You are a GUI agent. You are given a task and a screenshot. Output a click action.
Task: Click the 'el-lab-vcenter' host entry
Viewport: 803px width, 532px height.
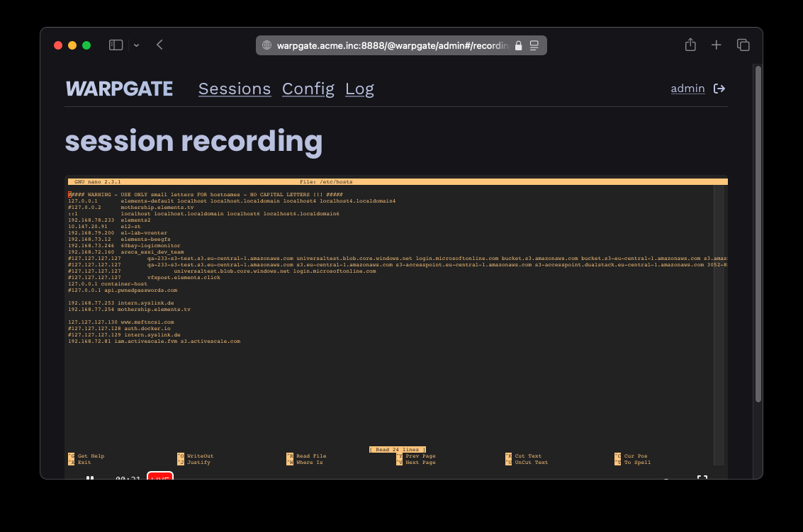(x=144, y=233)
